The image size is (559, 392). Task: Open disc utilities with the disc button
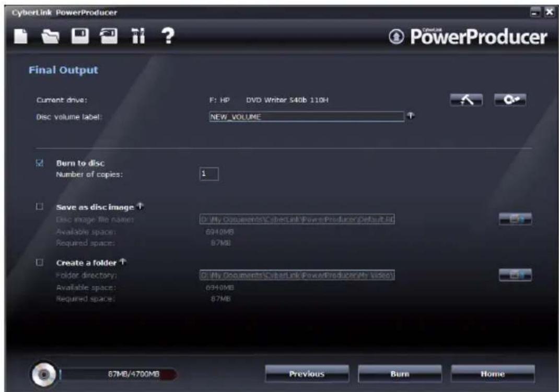pos(510,100)
